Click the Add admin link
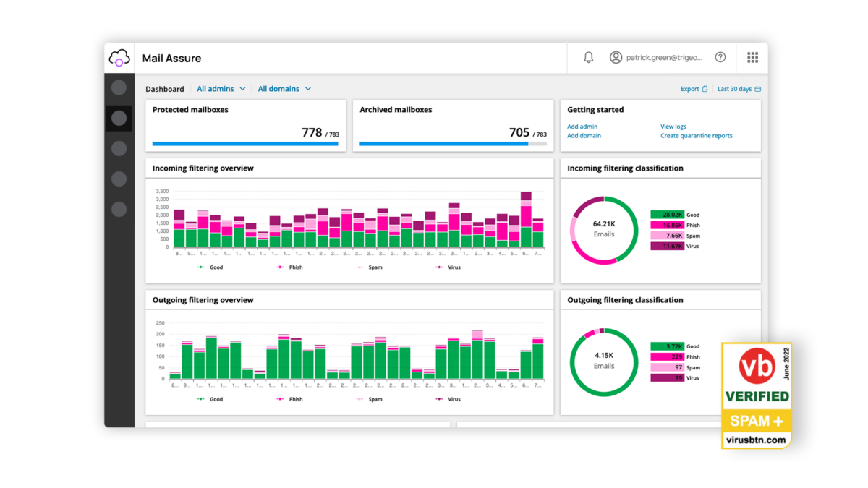Viewport: 868px width, 488px height. coord(582,127)
